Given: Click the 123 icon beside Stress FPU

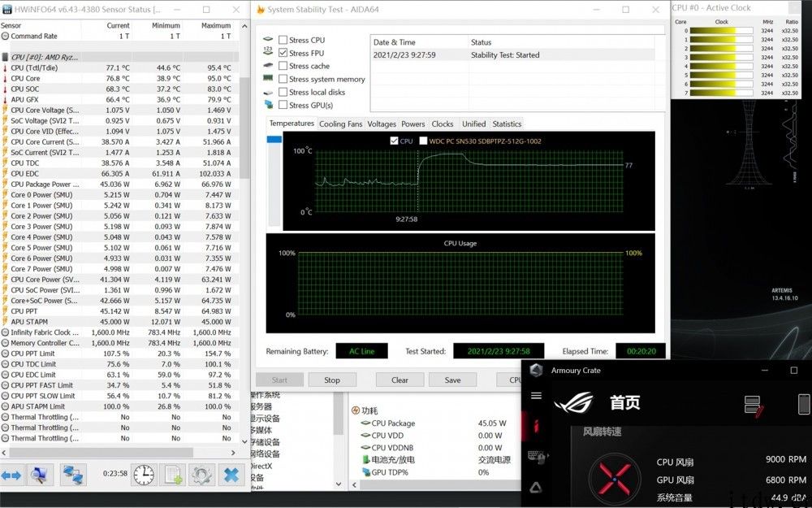Looking at the screenshot, I should pos(268,50).
